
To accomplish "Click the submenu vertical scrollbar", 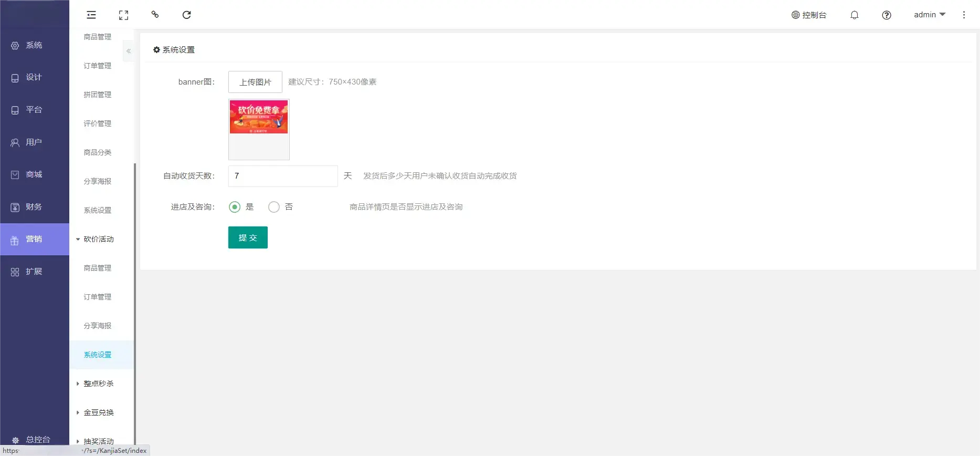I will pyautogui.click(x=135, y=304).
